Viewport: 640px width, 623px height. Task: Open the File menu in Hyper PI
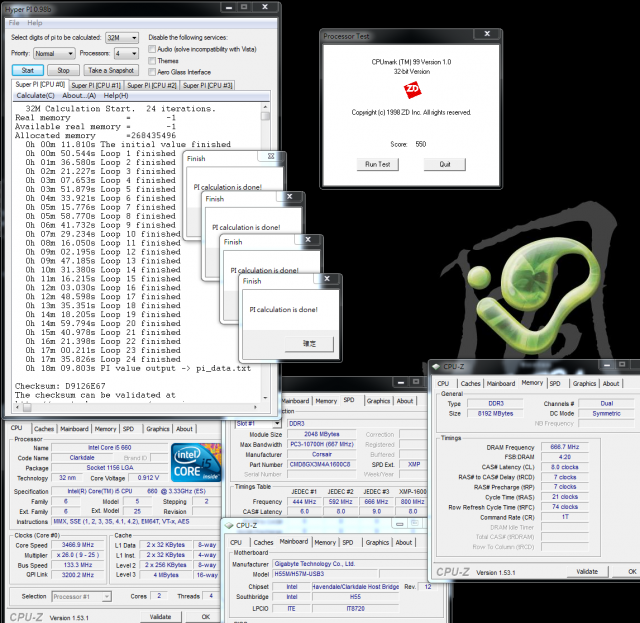pyautogui.click(x=14, y=23)
